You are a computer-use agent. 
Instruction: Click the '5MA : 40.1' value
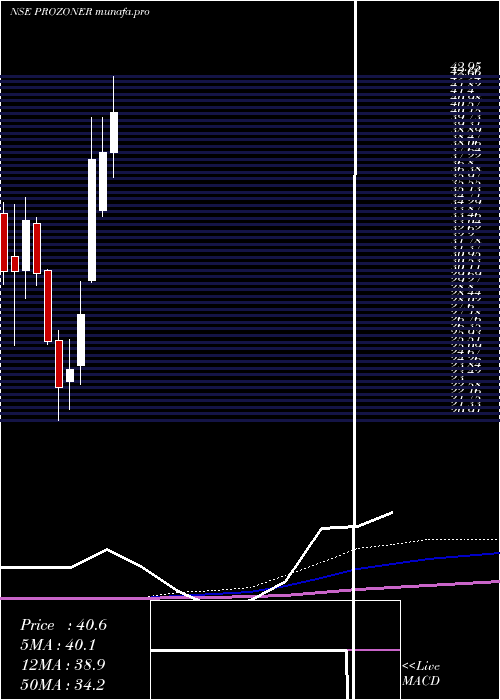58,645
